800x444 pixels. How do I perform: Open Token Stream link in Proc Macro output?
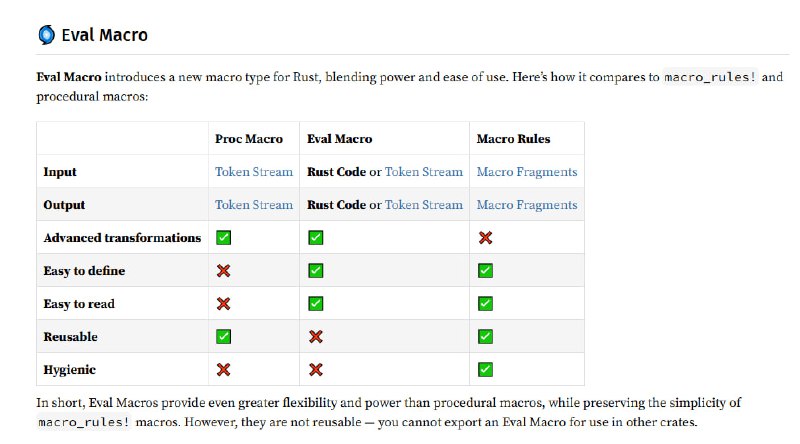pyautogui.click(x=254, y=205)
